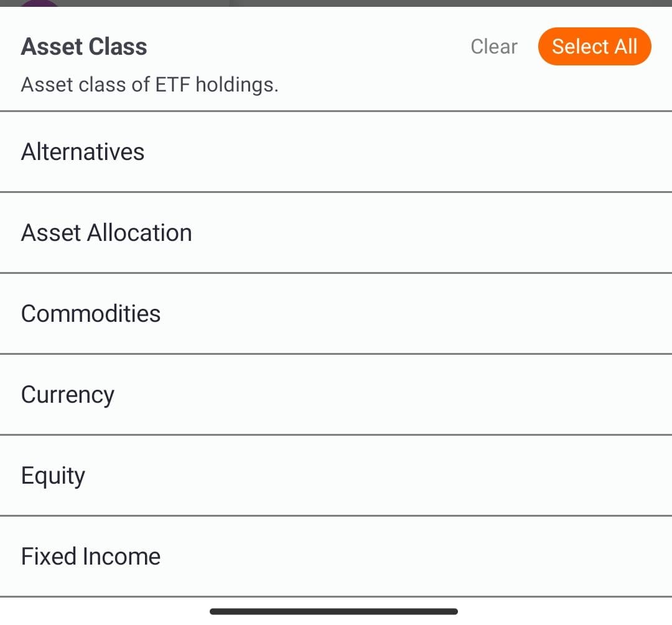The image size is (672, 625).
Task: Select the Currency asset class
Action: pyautogui.click(x=68, y=394)
